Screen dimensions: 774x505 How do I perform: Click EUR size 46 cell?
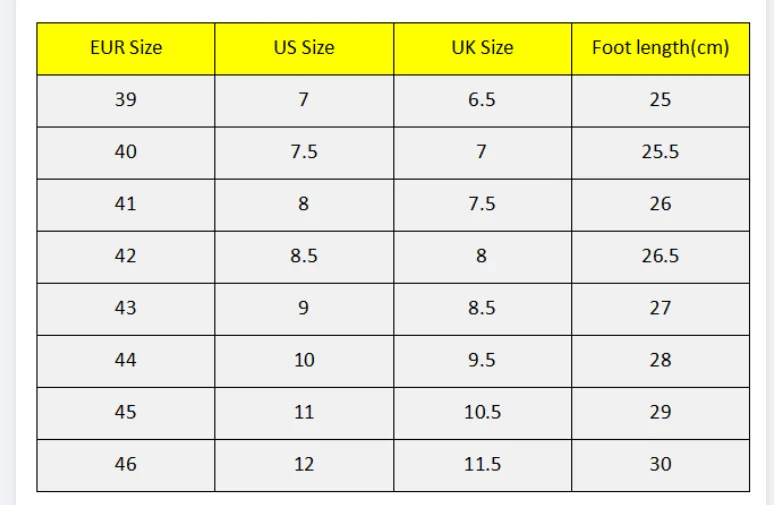tap(126, 464)
